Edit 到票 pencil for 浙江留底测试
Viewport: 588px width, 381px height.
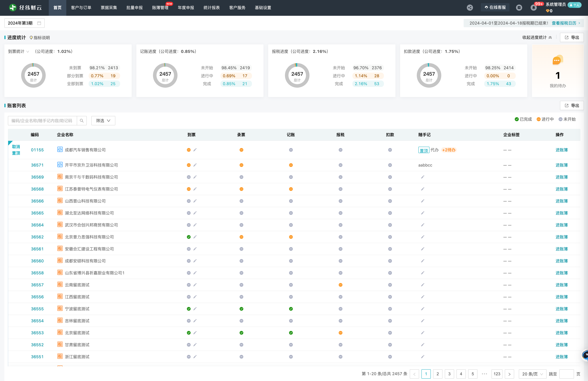195,357
